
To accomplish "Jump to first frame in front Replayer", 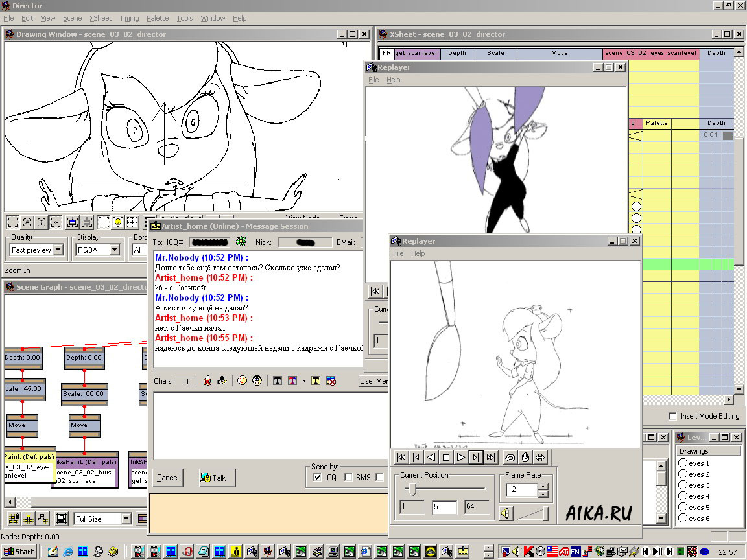I will [x=401, y=458].
